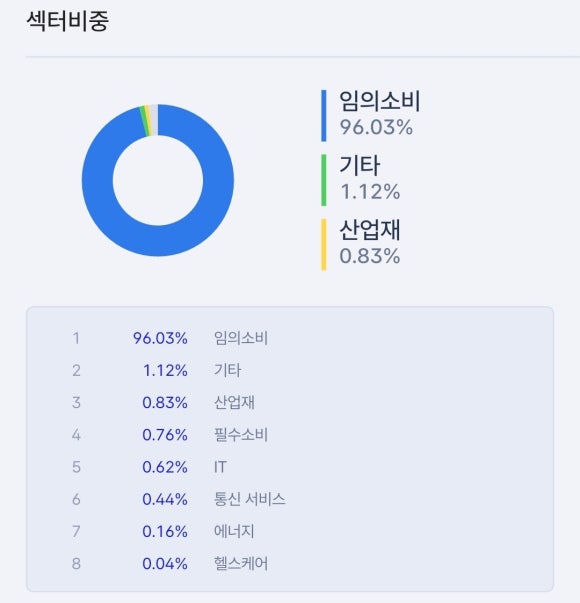Click the donut chart's white center

tap(158, 180)
